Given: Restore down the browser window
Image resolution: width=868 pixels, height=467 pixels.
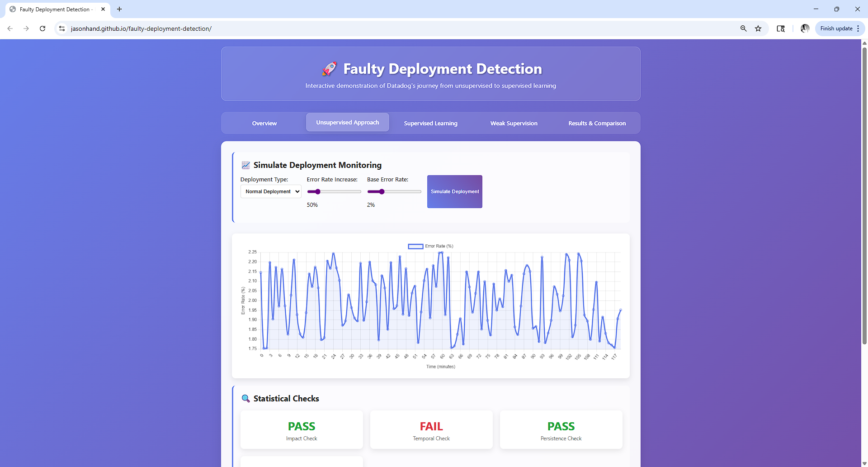Looking at the screenshot, I should click(x=837, y=9).
